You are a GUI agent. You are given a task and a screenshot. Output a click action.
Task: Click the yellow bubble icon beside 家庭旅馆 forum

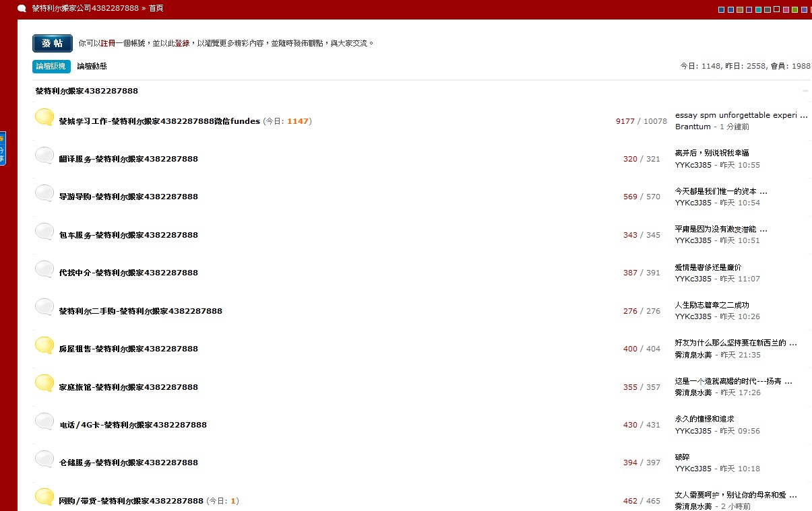44,383
